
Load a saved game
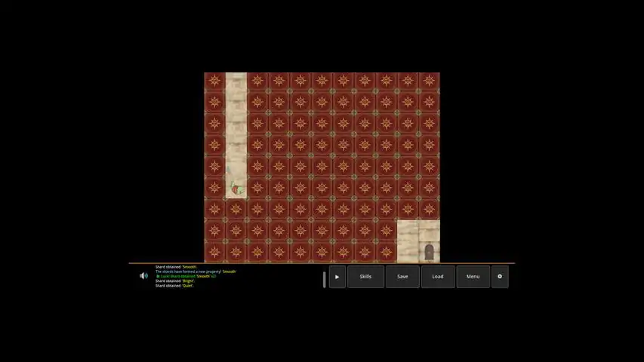[x=438, y=277]
